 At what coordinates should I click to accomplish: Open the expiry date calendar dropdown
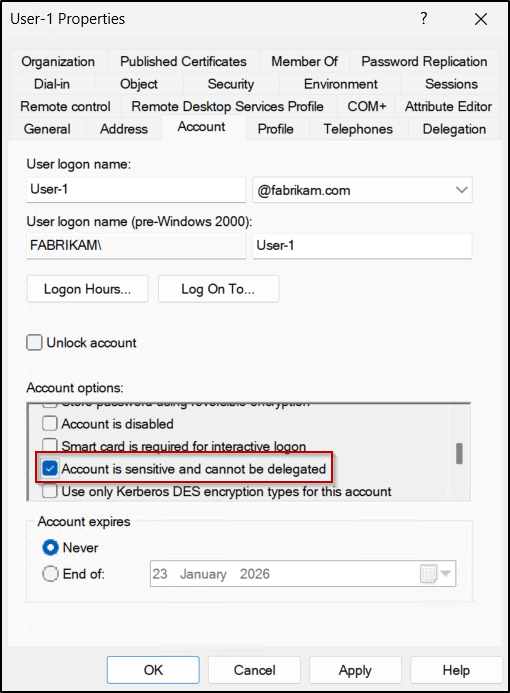click(436, 574)
